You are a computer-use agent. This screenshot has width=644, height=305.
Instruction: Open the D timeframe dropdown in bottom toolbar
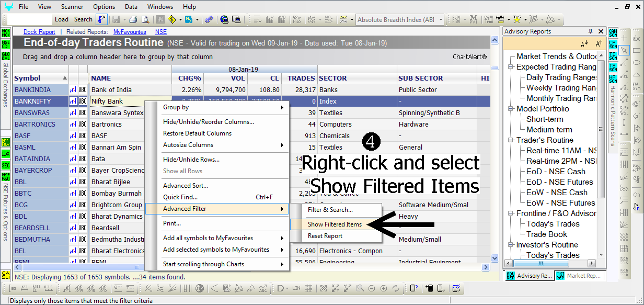(x=286, y=288)
